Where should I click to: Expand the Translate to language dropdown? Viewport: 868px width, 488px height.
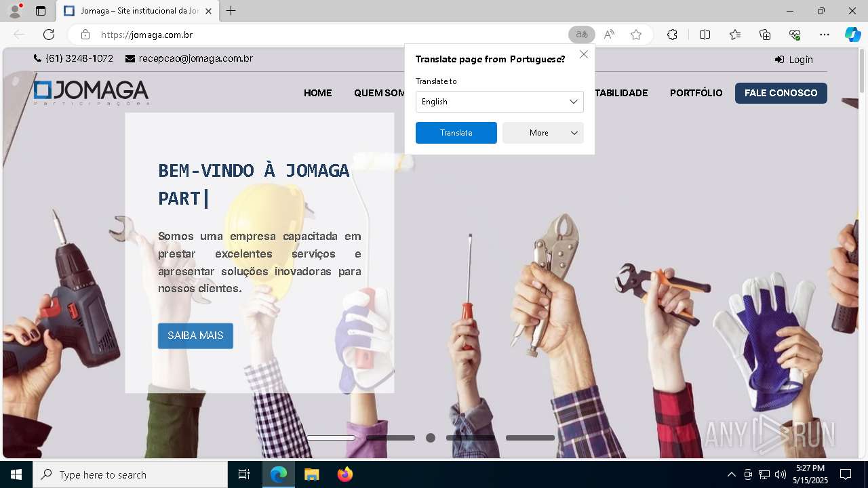click(500, 102)
